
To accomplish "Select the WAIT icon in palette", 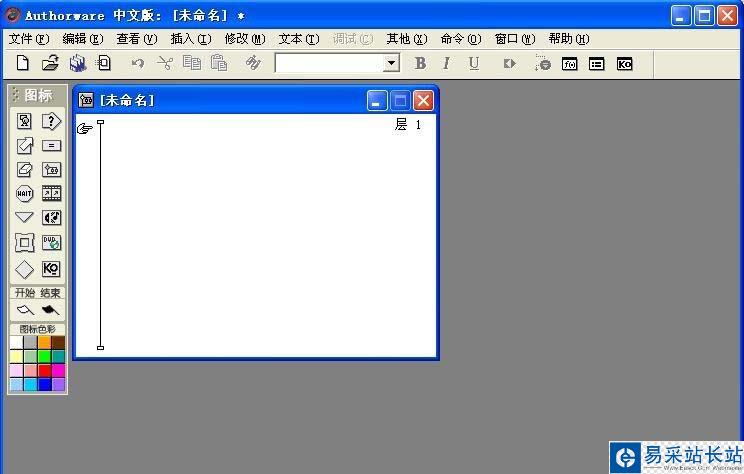I will 24,194.
